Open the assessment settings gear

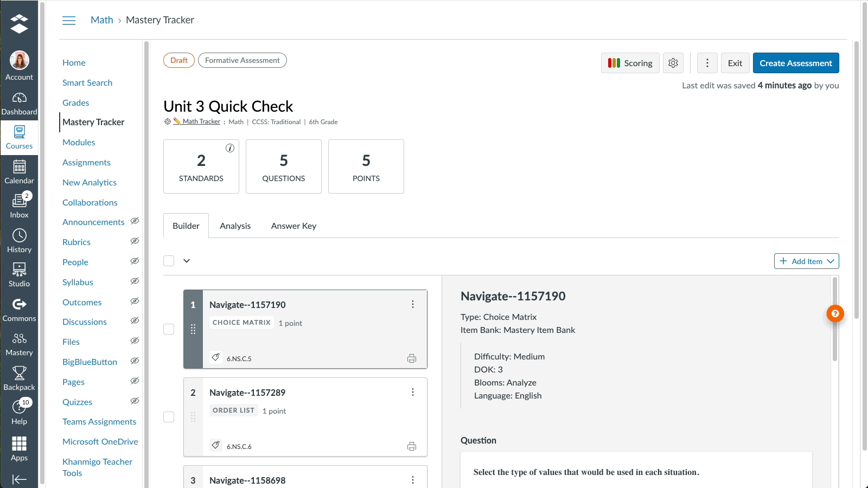(673, 63)
